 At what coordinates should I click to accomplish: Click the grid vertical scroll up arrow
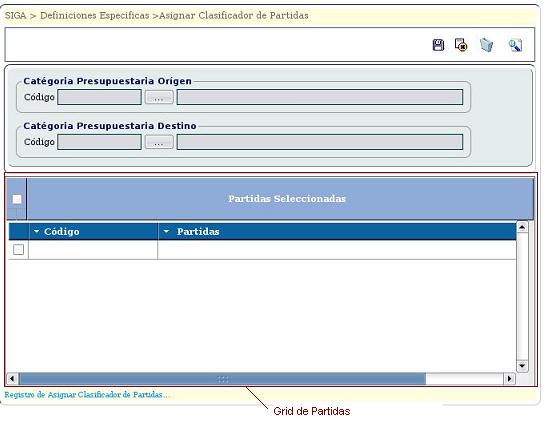tap(522, 227)
